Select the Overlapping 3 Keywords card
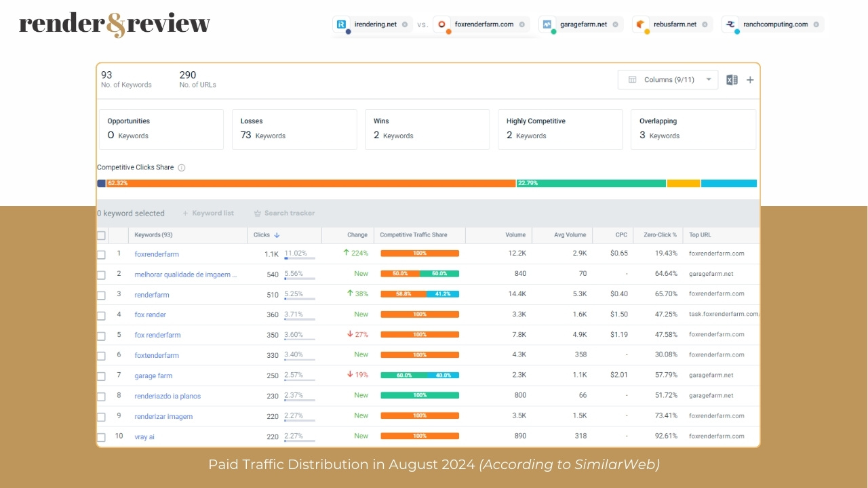 tap(693, 129)
